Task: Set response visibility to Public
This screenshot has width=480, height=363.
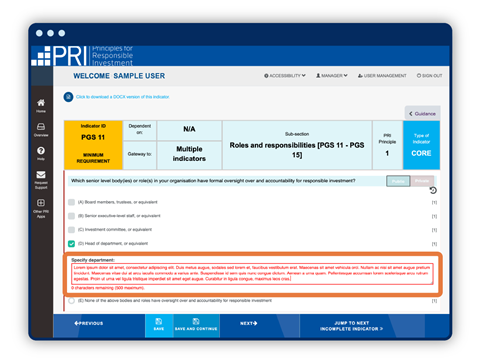Action: click(398, 181)
